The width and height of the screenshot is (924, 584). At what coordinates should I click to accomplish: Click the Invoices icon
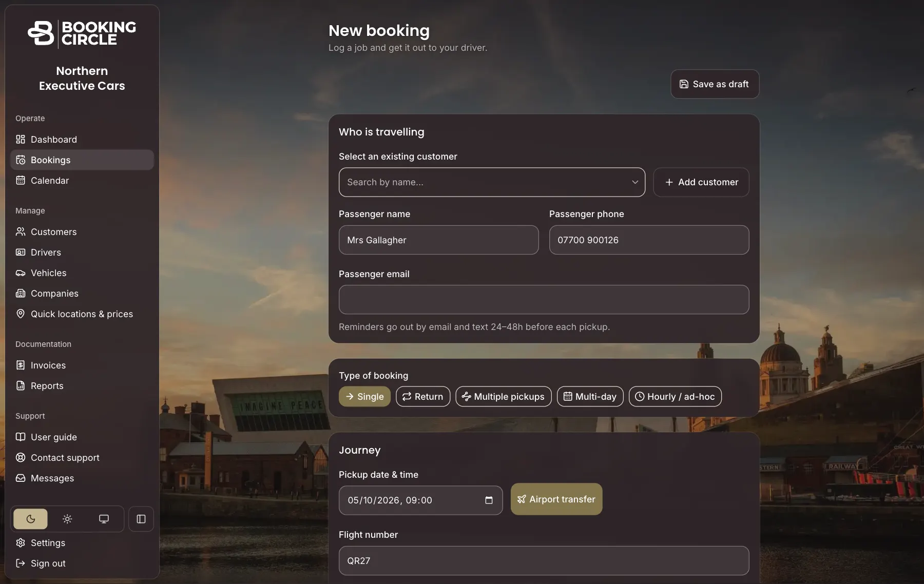coord(21,365)
